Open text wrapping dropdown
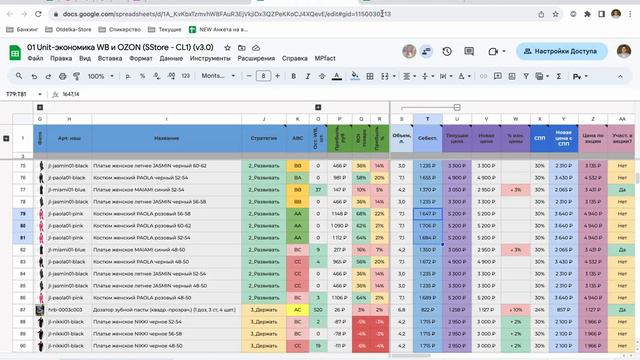Screen dimensions: 640x360 point(445,76)
